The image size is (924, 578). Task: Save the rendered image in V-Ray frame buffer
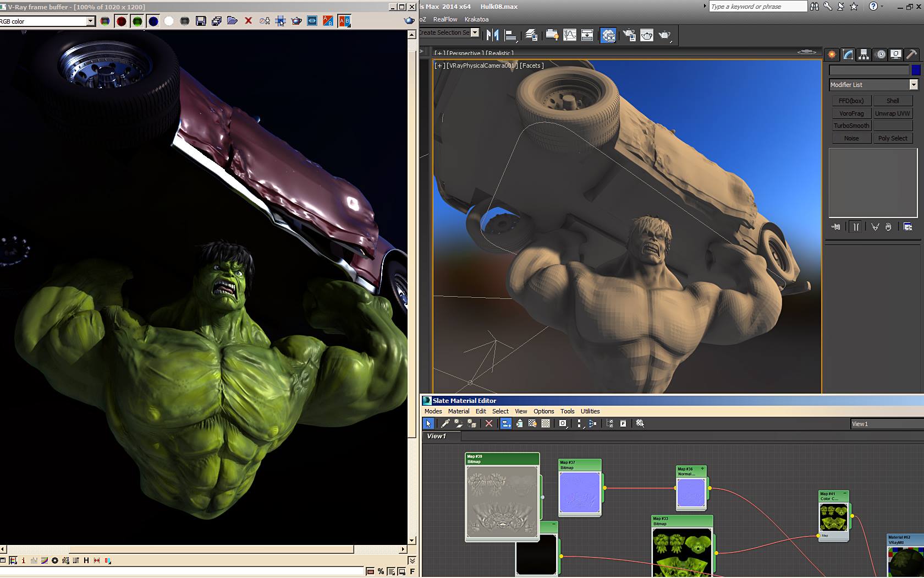coord(201,21)
